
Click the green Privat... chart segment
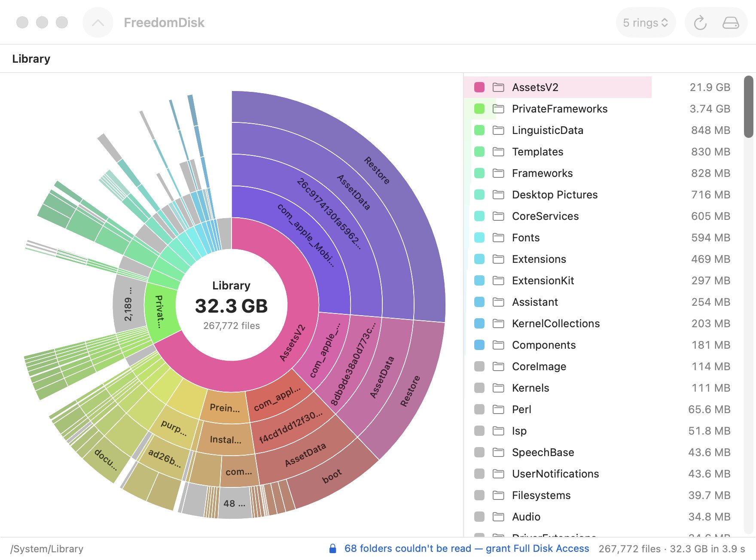point(160,311)
